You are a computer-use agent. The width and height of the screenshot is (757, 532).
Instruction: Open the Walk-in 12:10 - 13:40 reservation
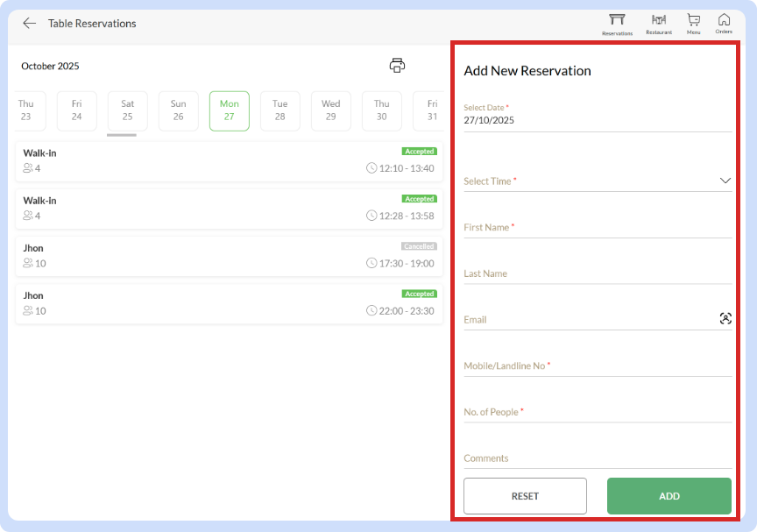(x=229, y=161)
